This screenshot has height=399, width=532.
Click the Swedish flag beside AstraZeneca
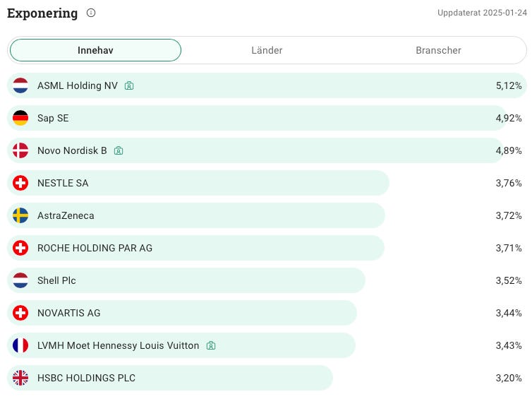[20, 215]
